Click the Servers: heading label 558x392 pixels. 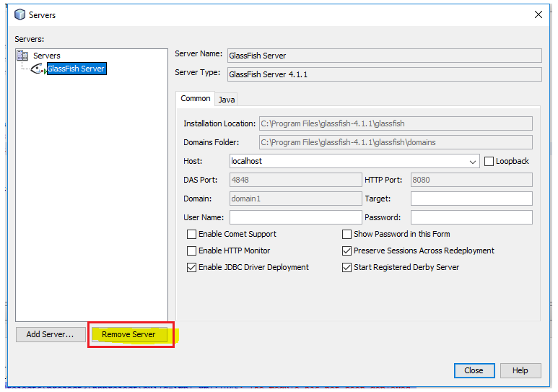(29, 39)
